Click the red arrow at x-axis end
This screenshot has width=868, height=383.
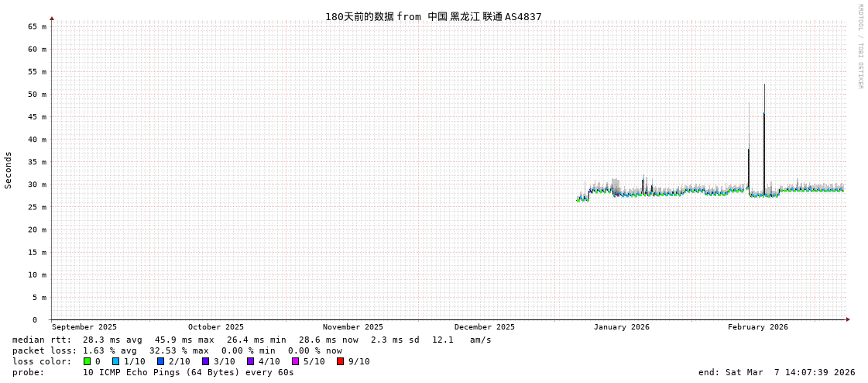pos(848,319)
